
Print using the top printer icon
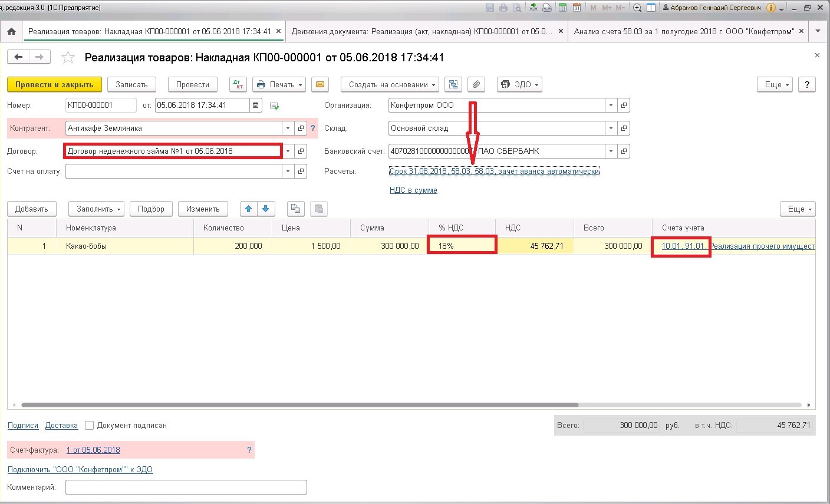tap(503, 8)
